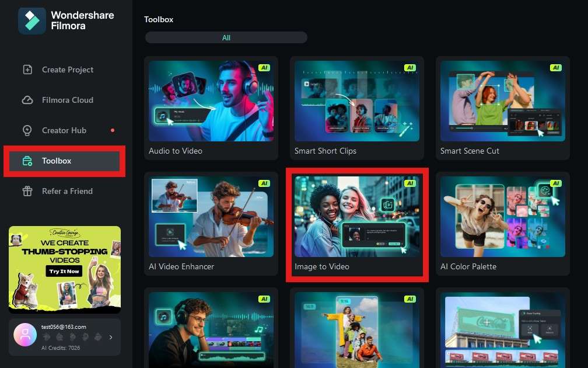Screen dimensions: 588x368
Task: Click the Creator Hub lightbulb icon
Action: click(27, 130)
